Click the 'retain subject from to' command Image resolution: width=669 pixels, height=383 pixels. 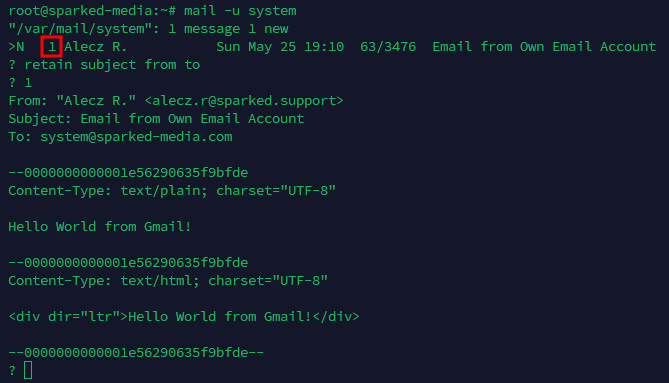click(x=112, y=65)
